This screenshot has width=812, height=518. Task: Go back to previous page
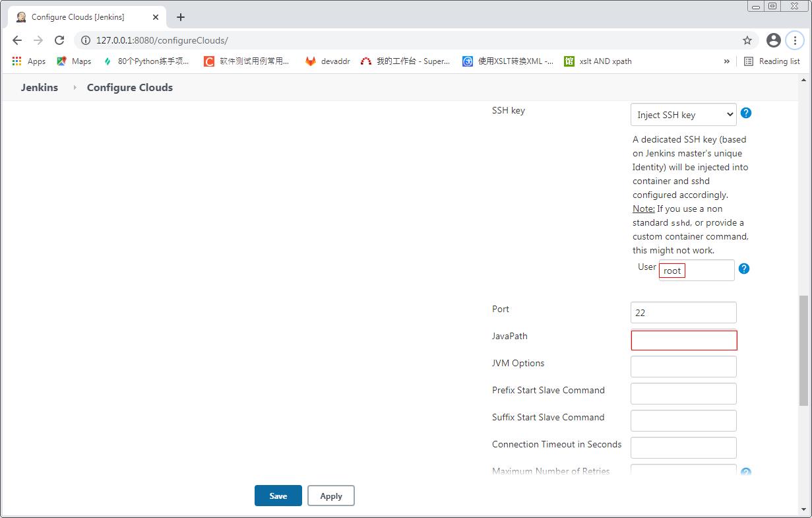point(17,40)
